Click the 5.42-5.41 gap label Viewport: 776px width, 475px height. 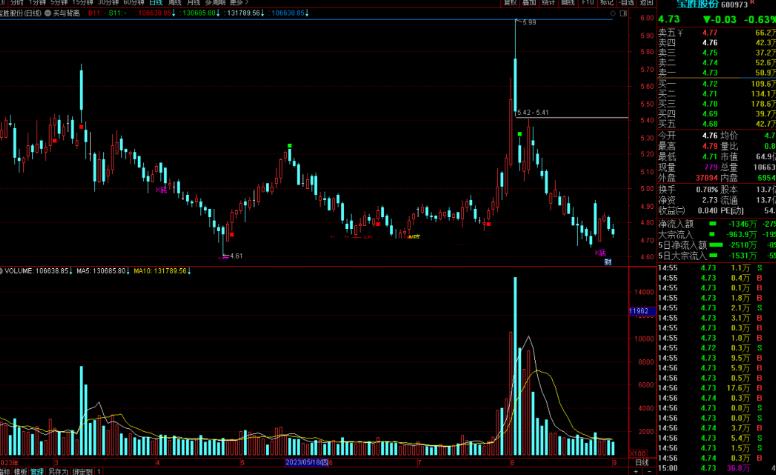pyautogui.click(x=533, y=112)
